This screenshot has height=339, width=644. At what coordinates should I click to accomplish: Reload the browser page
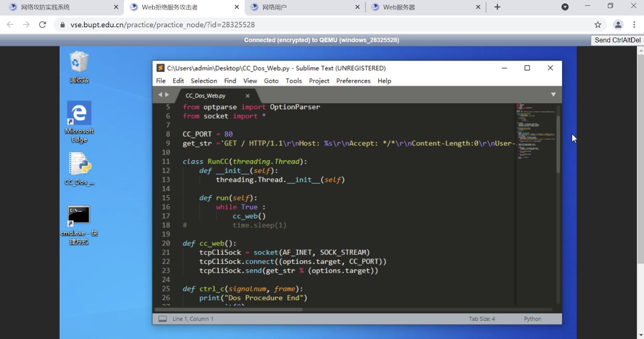43,25
